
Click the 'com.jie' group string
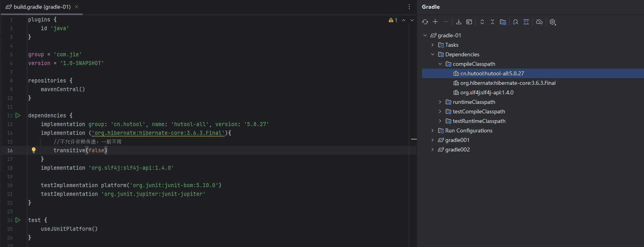[68, 54]
